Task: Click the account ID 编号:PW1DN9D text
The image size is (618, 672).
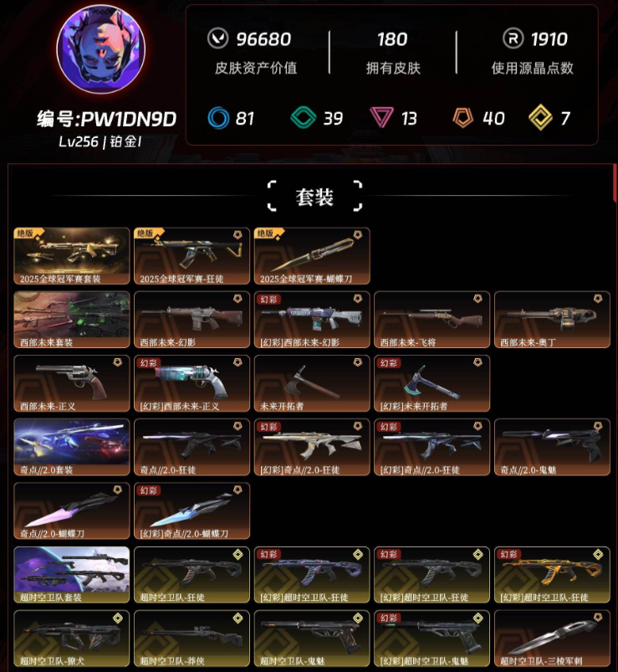Action: [106, 119]
